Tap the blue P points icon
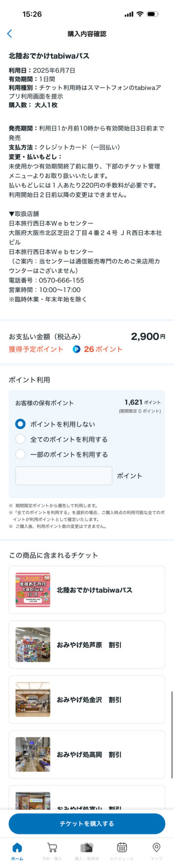Image resolution: width=174 pixels, height=868 pixels. 77,349
